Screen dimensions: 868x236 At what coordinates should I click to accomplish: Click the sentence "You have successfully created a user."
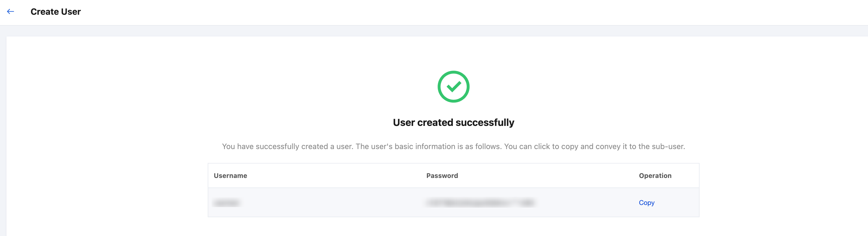point(287,147)
